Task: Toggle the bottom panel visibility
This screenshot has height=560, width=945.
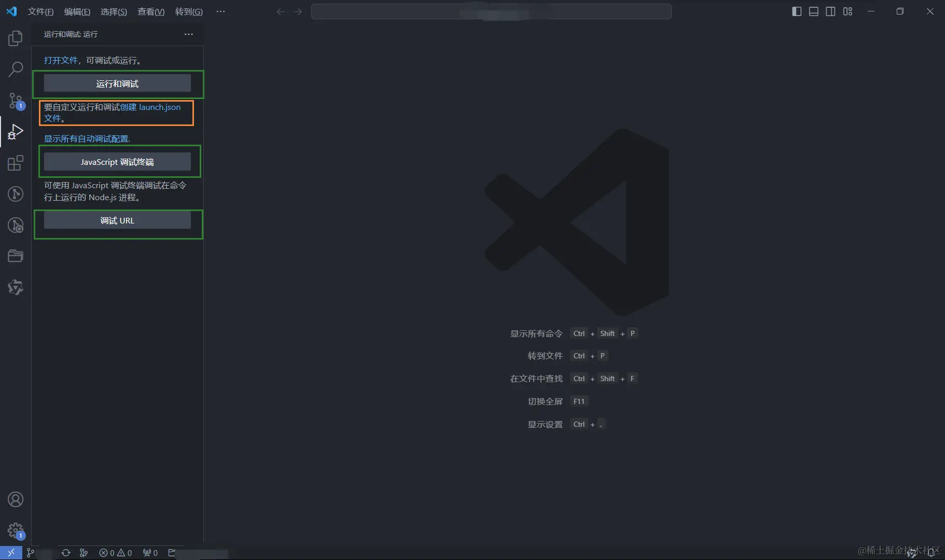Action: pos(814,11)
